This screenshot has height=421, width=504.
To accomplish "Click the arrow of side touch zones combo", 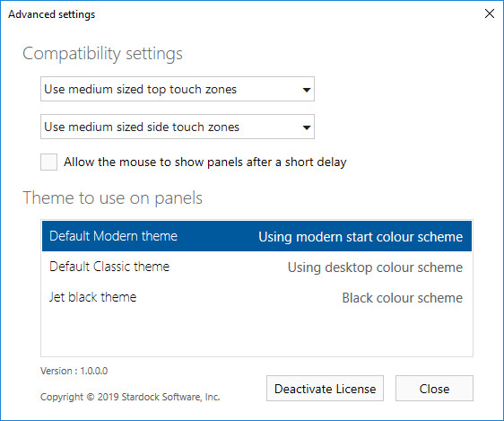I will click(x=307, y=127).
